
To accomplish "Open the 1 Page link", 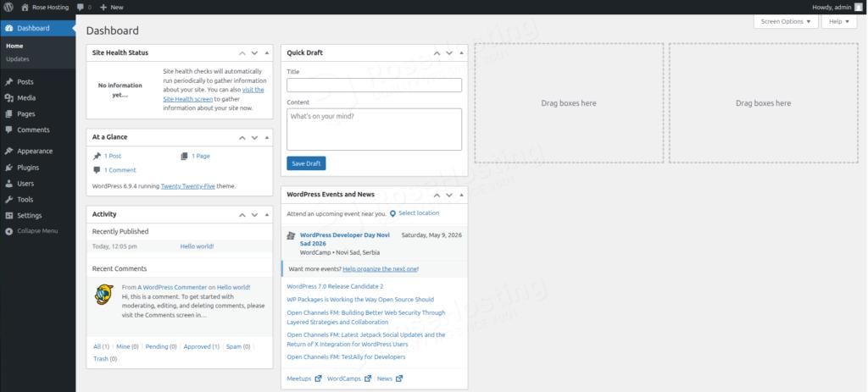I will point(200,156).
